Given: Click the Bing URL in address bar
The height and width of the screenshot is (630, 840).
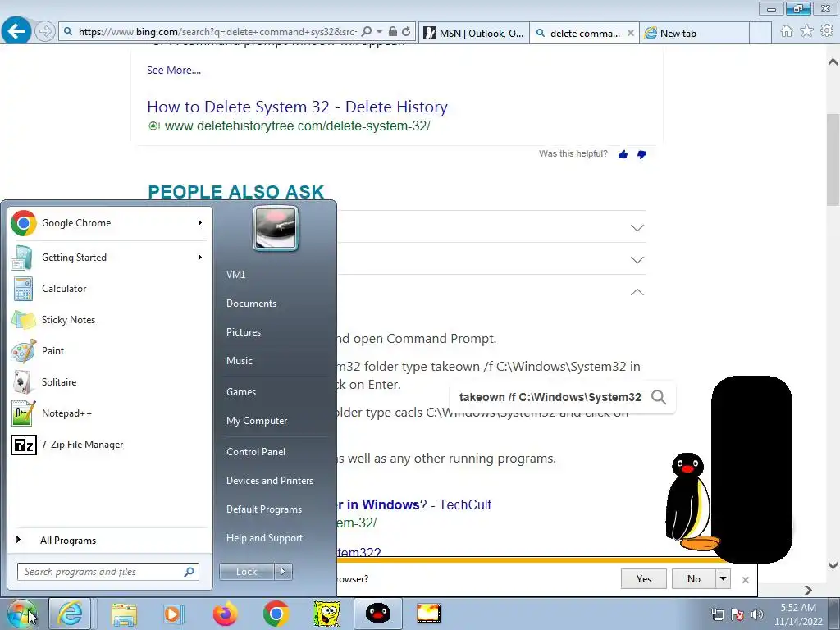Looking at the screenshot, I should click(x=217, y=32).
